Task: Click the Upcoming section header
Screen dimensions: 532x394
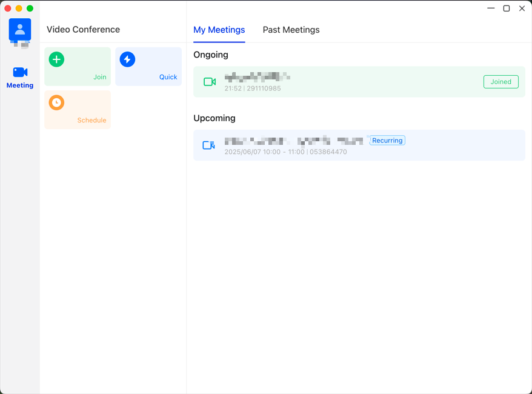Action: click(x=213, y=118)
